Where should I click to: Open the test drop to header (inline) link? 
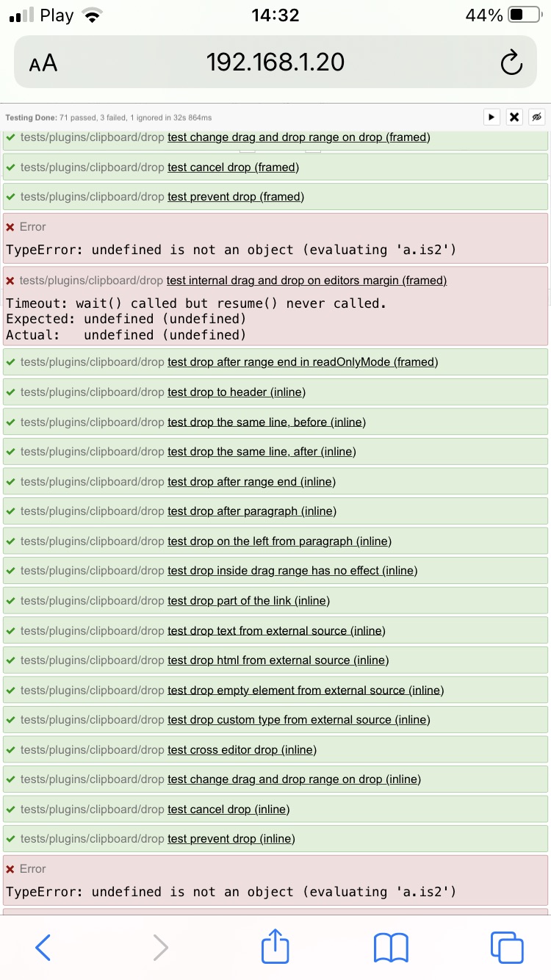pos(237,392)
